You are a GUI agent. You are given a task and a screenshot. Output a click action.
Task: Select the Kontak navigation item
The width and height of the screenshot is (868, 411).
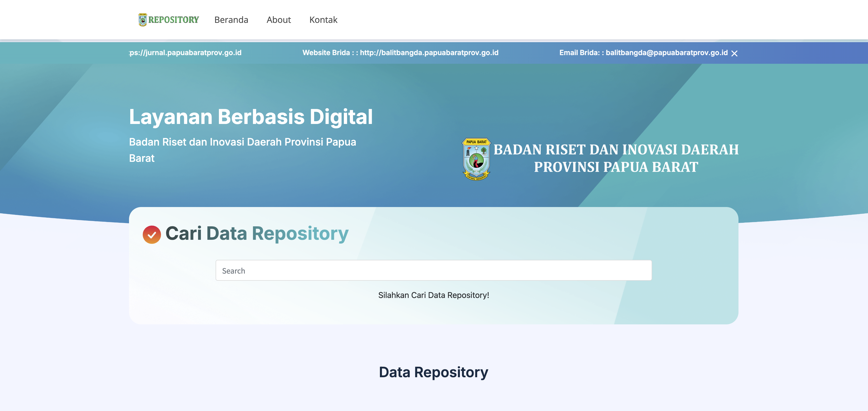[x=323, y=20]
